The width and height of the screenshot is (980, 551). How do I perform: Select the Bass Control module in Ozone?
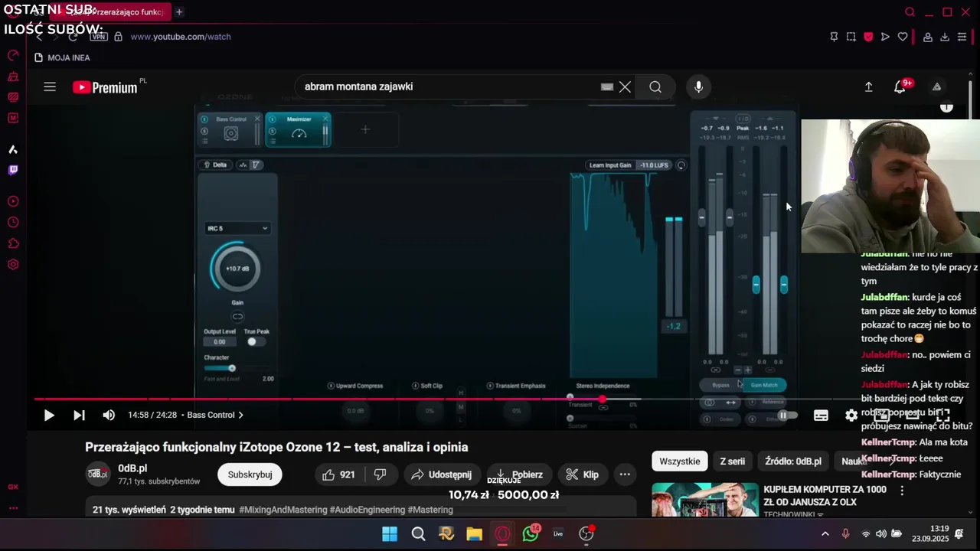230,129
